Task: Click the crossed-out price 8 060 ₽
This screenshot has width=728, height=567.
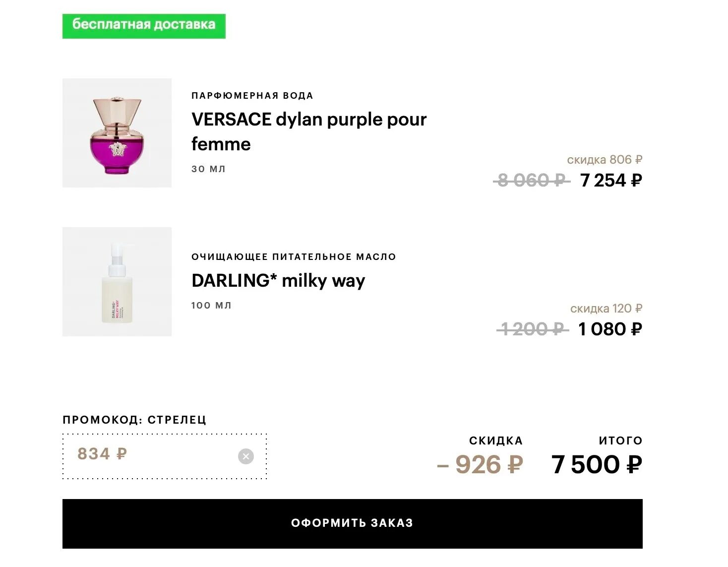Action: click(531, 181)
